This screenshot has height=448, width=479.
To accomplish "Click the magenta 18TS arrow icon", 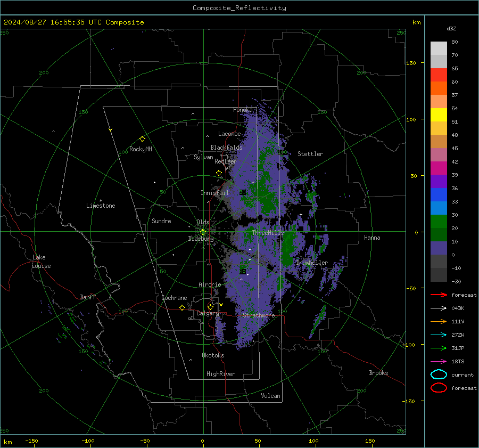I will 439,362.
